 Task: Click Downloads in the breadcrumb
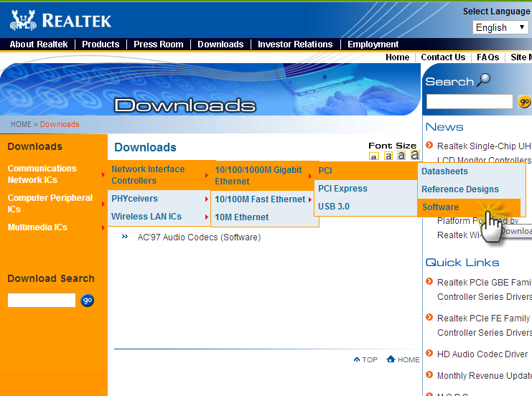coord(60,124)
